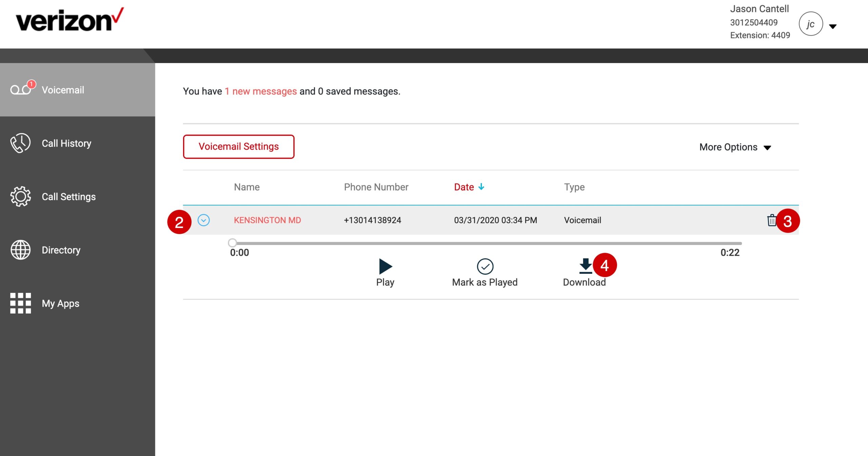Click the Voicemail type cell in the row
Viewport: 868px width, 456px height.
pos(583,220)
